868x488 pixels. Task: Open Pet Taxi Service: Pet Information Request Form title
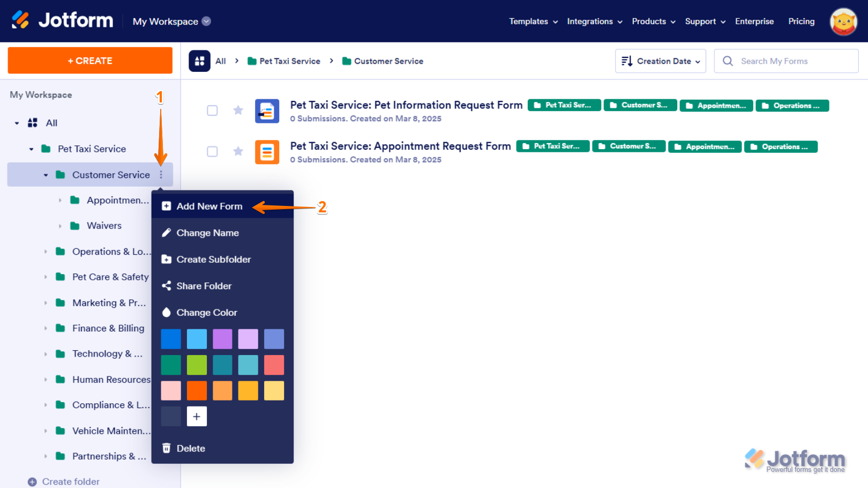click(406, 105)
